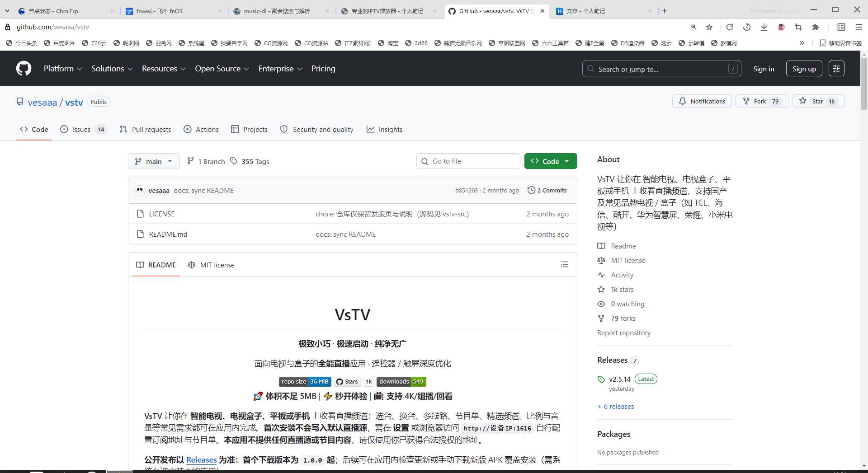Click the Report repository link
Screen dimensions: 868x473
[x=624, y=333]
